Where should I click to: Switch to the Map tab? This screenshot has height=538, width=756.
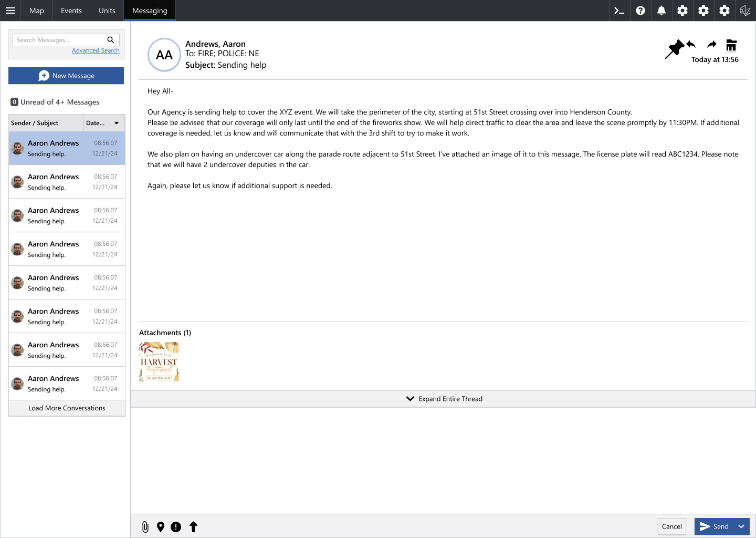point(37,11)
